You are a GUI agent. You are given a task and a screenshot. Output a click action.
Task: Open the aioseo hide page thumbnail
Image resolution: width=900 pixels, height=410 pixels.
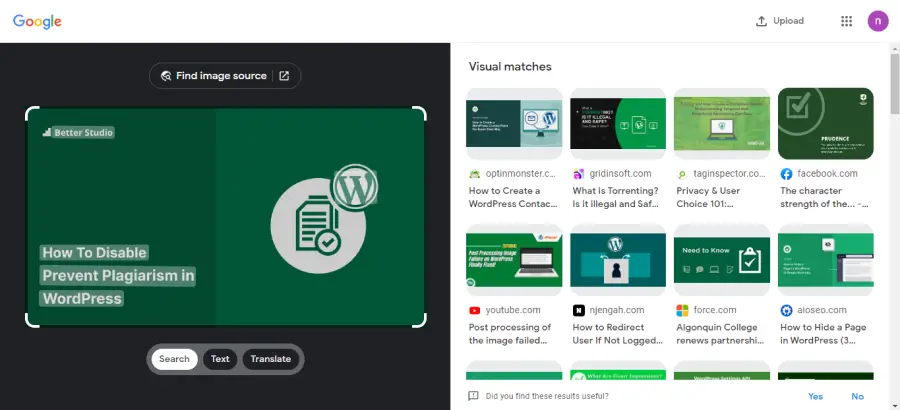(x=826, y=260)
